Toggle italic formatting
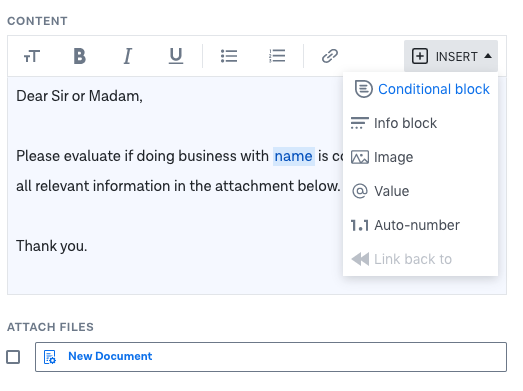 click(x=128, y=56)
